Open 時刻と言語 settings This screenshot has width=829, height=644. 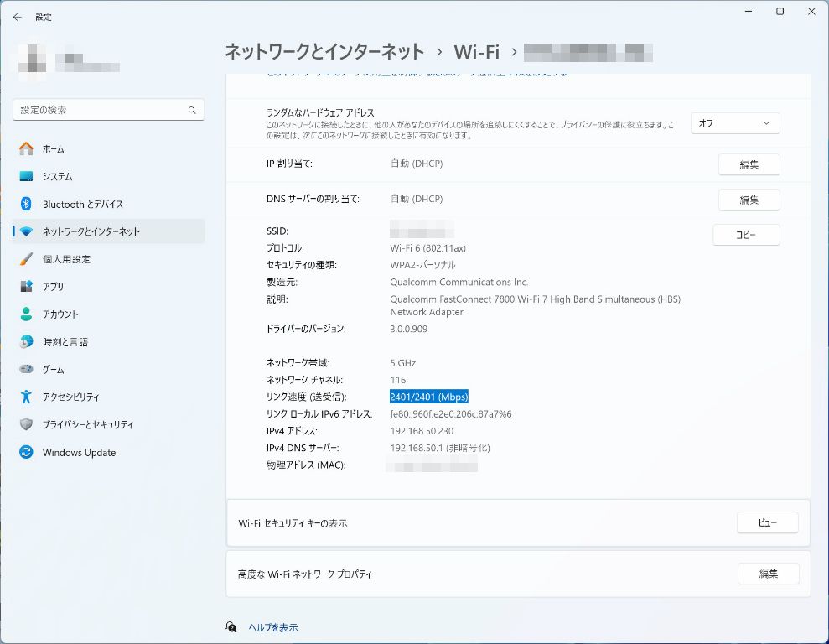pyautogui.click(x=65, y=342)
